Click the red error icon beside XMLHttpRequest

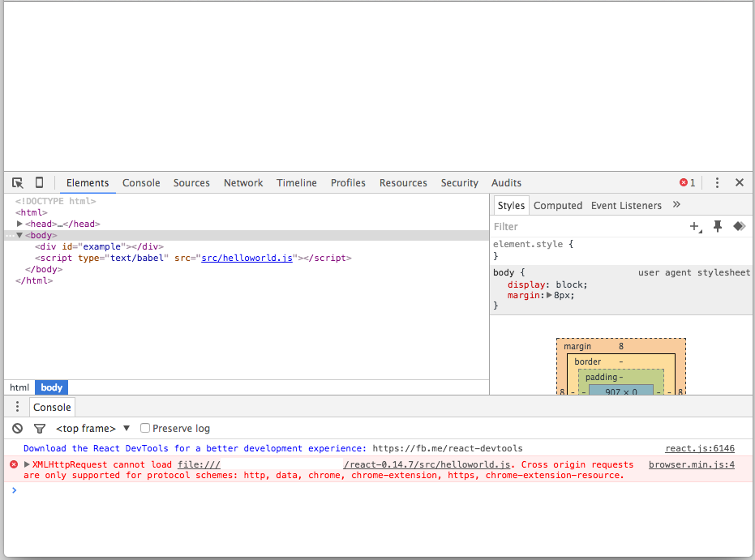pos(14,464)
